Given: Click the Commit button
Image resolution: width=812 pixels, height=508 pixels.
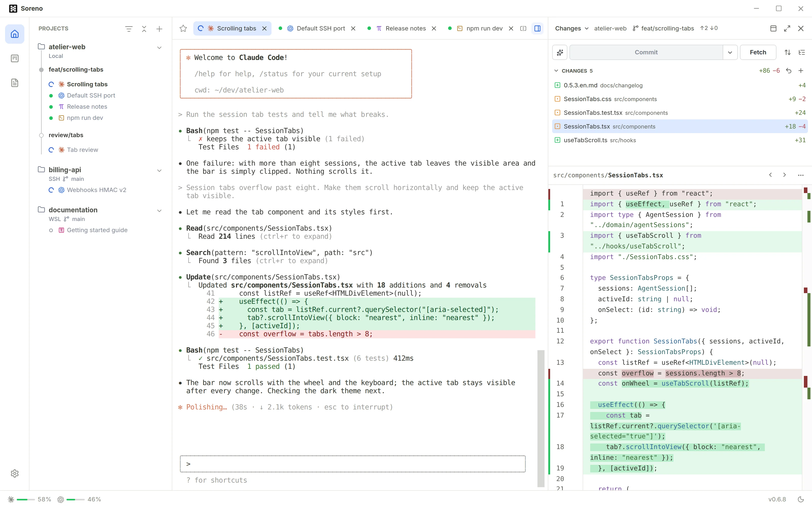Looking at the screenshot, I should 646,52.
